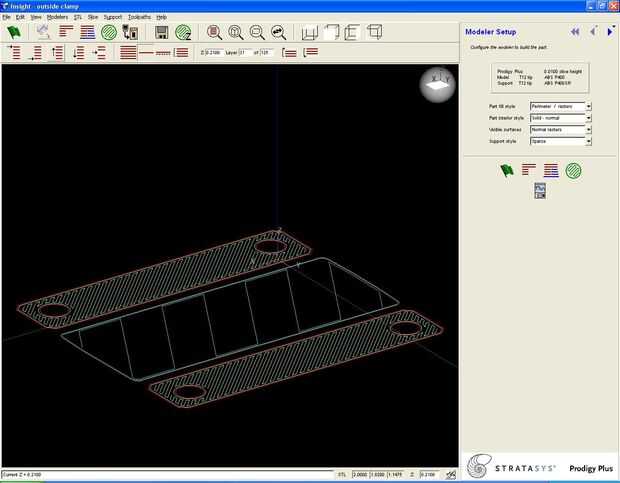The image size is (620, 483).
Task: Click the move down one layer icon
Action: (78, 53)
